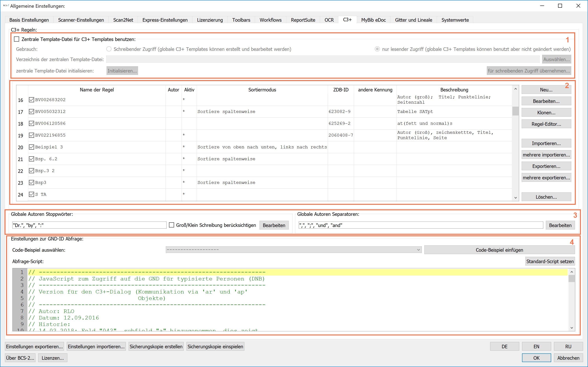Open the 'Regel-Editor...'
The height and width of the screenshot is (367, 588).
click(x=546, y=124)
